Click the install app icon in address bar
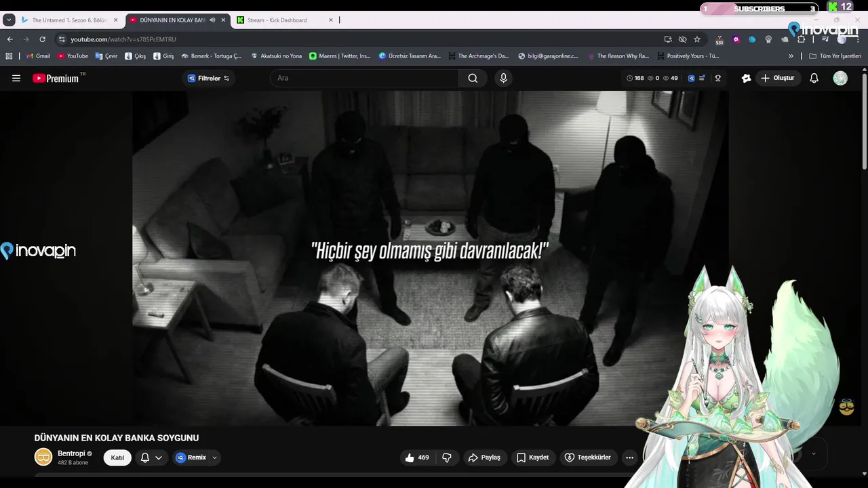 (x=668, y=39)
